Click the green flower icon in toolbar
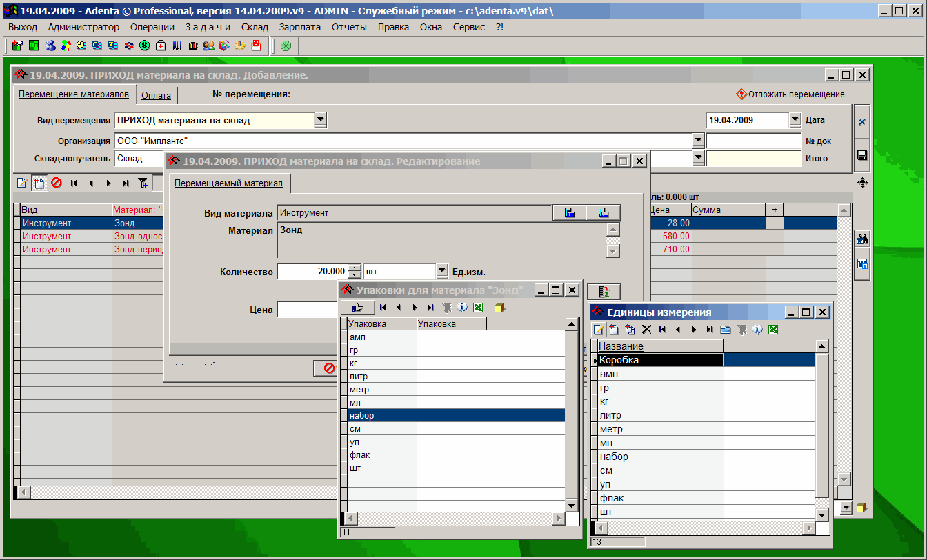This screenshot has width=927, height=560. 286,46
